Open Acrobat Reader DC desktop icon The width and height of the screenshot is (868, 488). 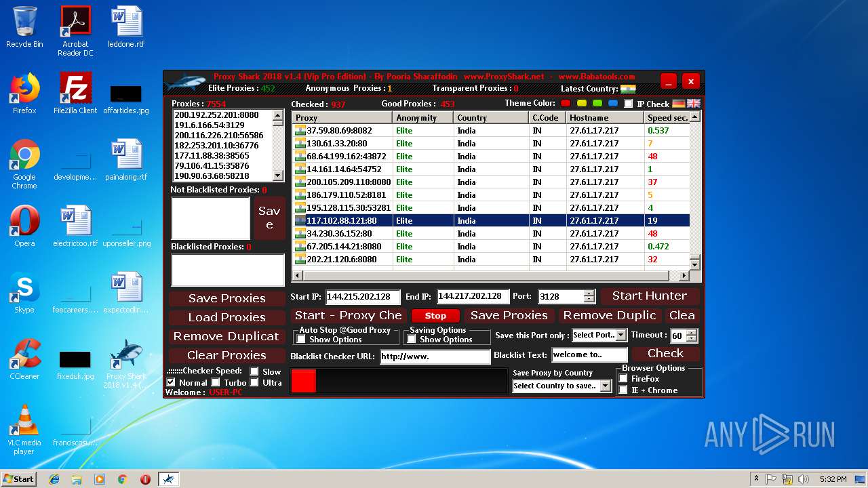pos(75,31)
